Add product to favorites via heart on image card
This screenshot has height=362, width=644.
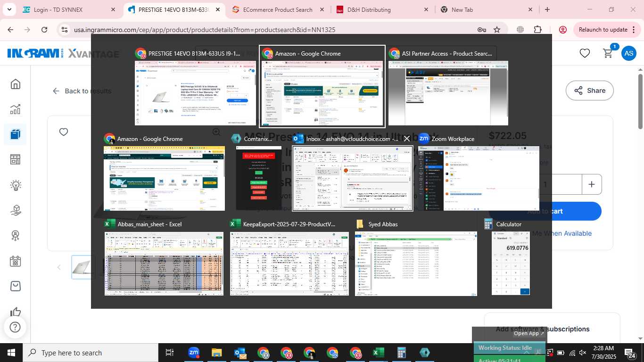pyautogui.click(x=64, y=132)
